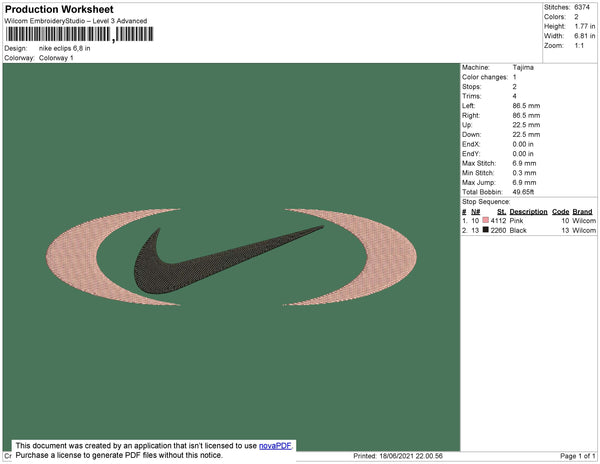The height and width of the screenshot is (464, 600).
Task: Click the barcode at top left
Action: point(80,34)
